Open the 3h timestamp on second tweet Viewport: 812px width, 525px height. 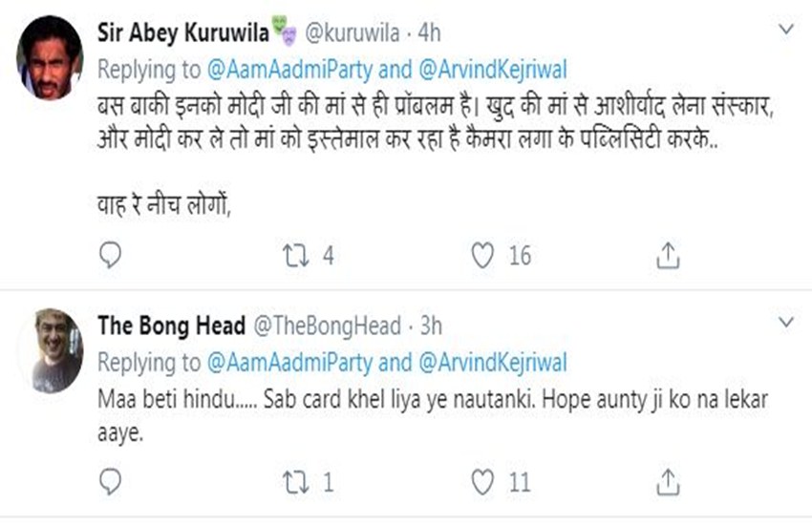coord(431,326)
